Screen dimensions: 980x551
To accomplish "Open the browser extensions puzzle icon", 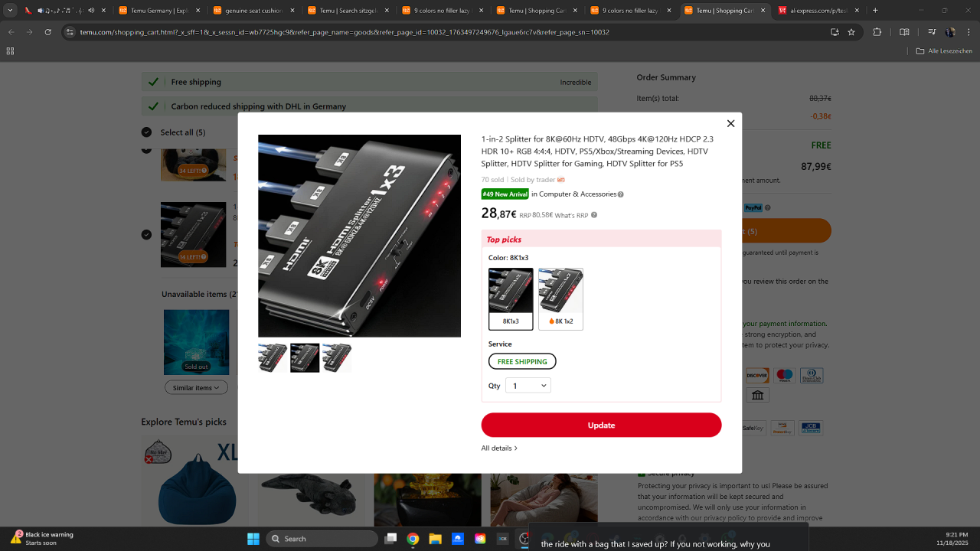I will coord(877,32).
